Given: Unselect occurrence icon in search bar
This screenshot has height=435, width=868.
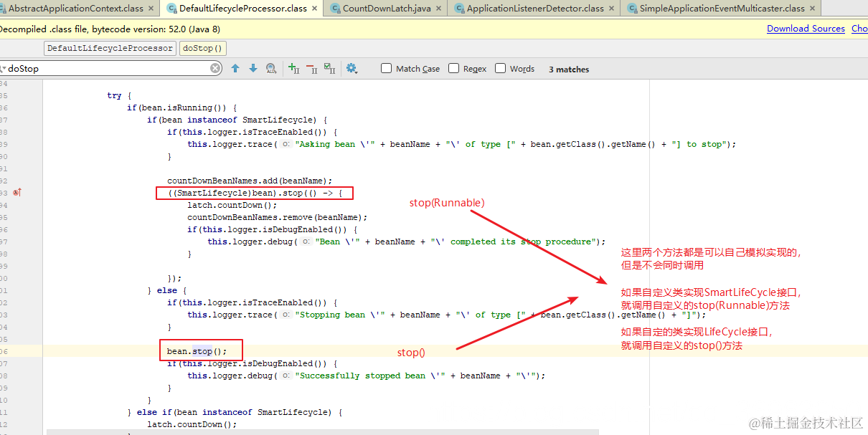Looking at the screenshot, I should pos(311,68).
